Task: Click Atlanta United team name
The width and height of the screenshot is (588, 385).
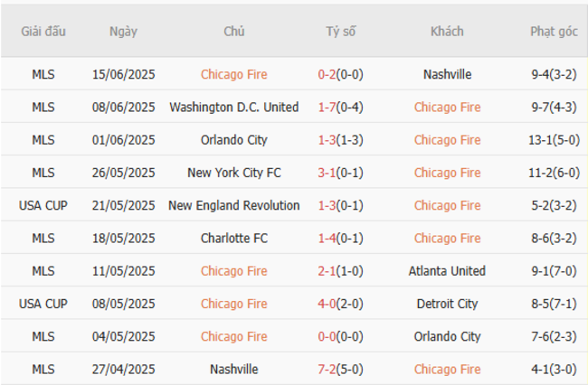Action: point(447,270)
